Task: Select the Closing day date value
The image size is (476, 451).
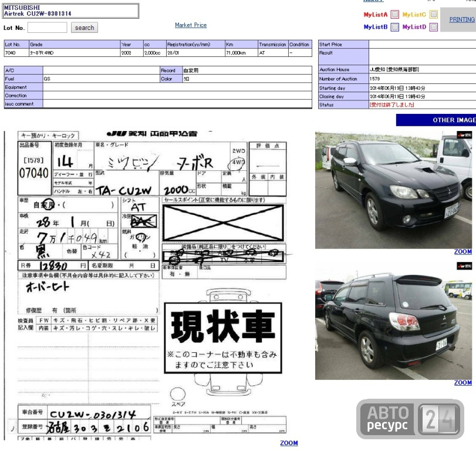Action: coord(397,96)
